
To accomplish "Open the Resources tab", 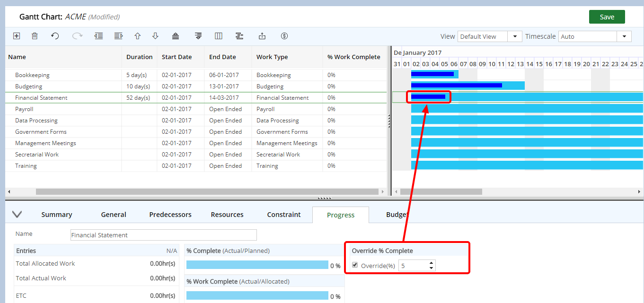I will 227,215.
